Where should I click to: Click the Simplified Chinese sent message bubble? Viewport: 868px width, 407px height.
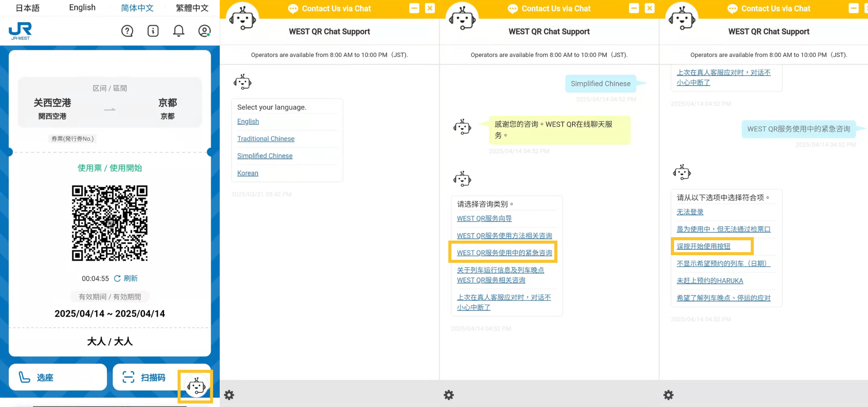coord(600,84)
